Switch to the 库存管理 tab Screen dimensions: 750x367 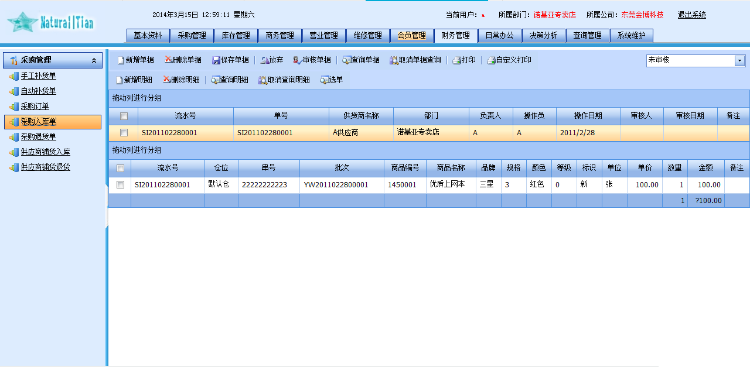pos(235,35)
